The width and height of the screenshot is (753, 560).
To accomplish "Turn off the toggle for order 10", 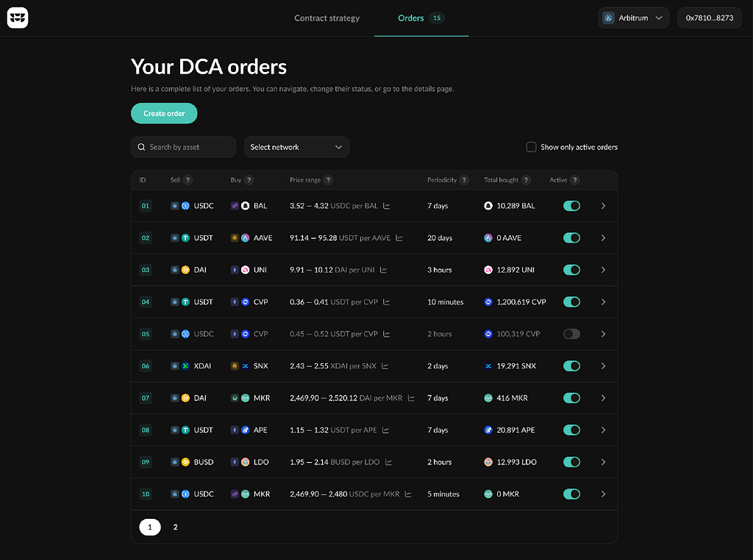I will pos(571,495).
